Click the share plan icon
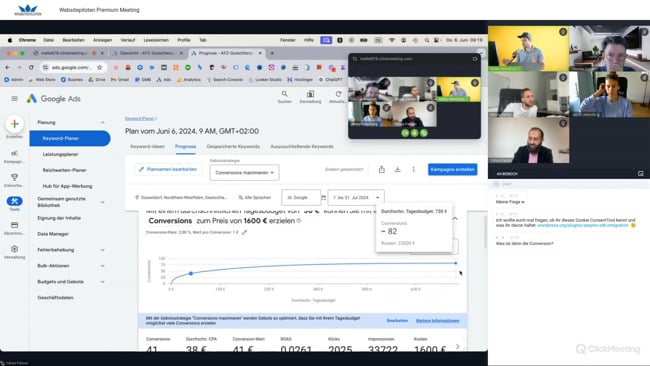The image size is (650, 366). pos(382,169)
